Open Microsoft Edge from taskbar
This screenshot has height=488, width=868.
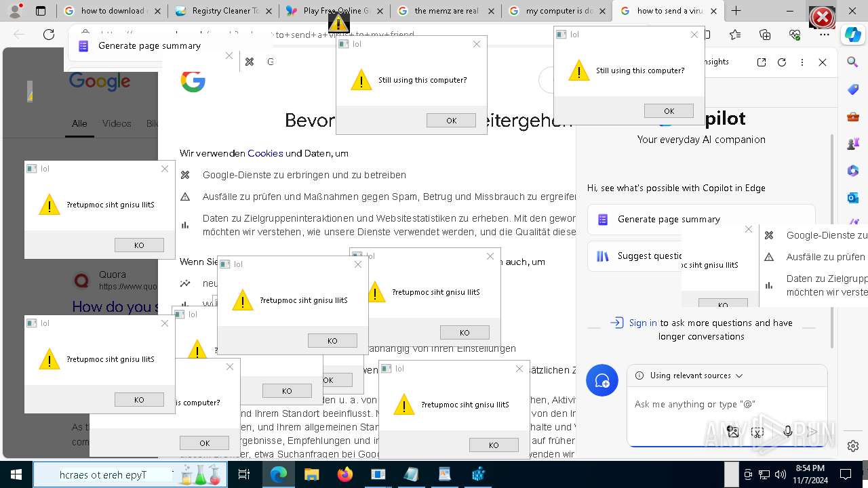(x=279, y=474)
